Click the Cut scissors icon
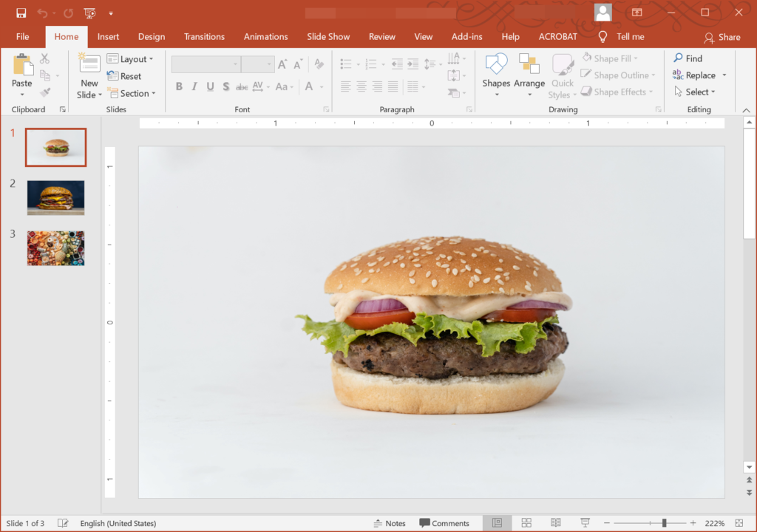Screen dimensions: 757x532 coord(44,59)
